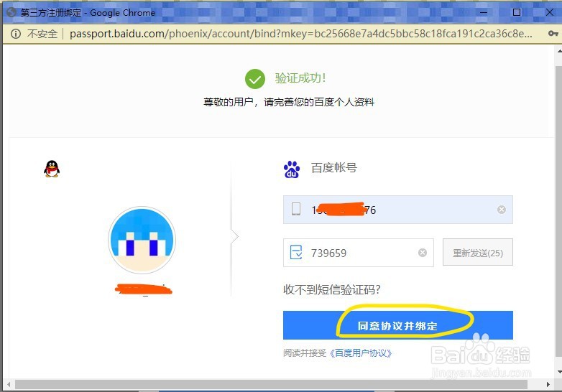Viewport: 562px width, 392px height.
Task: Focus the phone number input field
Action: [398, 210]
